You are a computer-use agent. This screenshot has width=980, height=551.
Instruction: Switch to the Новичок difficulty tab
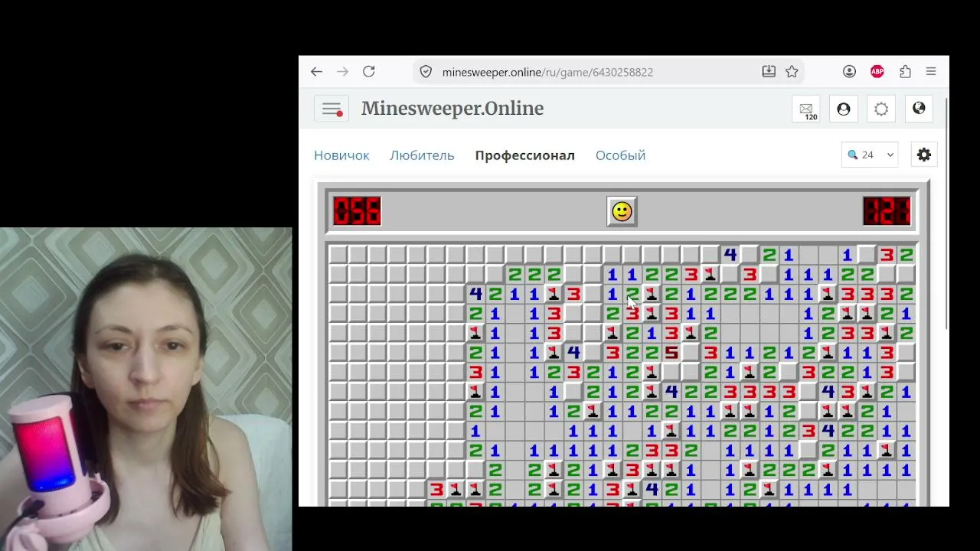point(341,155)
